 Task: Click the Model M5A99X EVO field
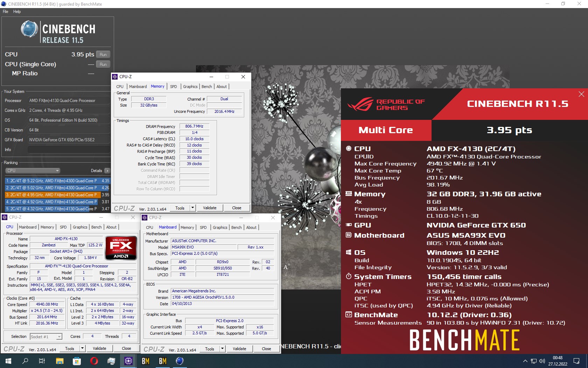click(x=203, y=247)
